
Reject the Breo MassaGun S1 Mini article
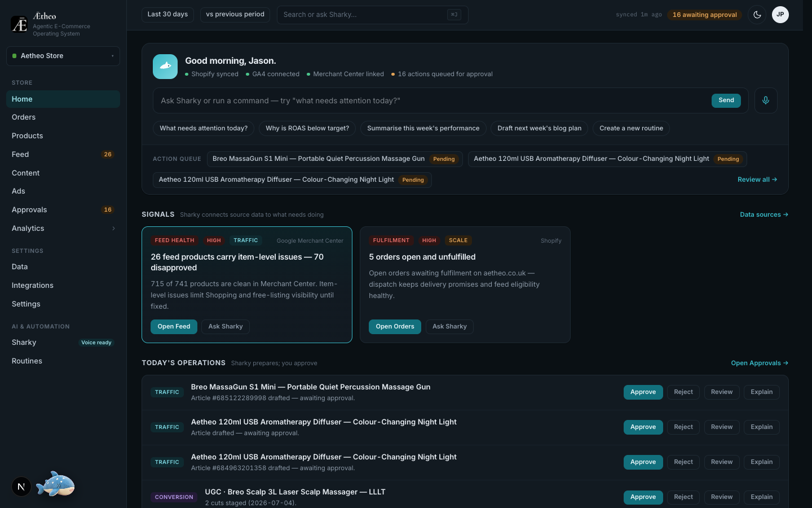click(683, 392)
